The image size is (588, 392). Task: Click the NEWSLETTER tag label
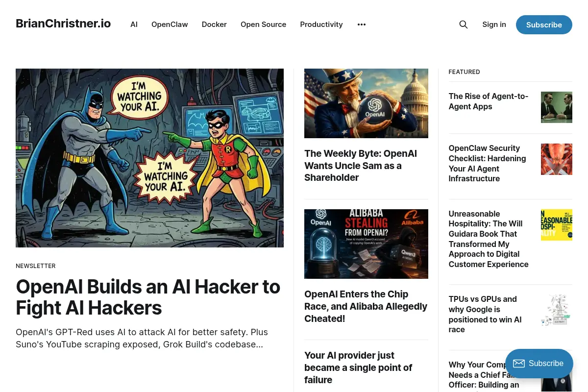tap(36, 266)
